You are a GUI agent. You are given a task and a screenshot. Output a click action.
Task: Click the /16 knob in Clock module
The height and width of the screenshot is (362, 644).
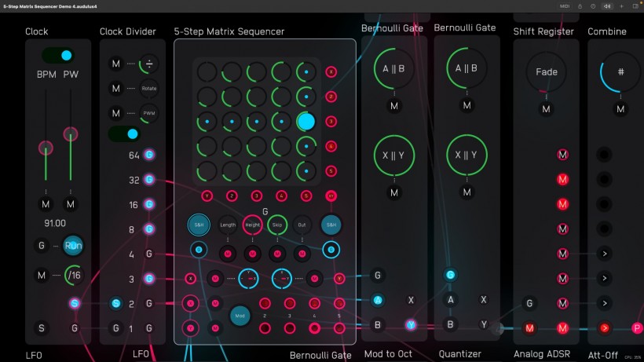pos(74,275)
